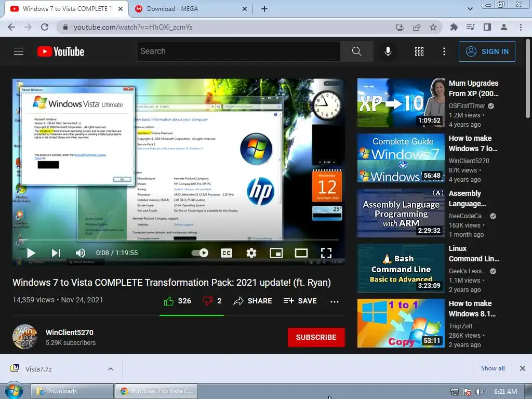Open the YouTube apps grid icon

click(x=419, y=51)
